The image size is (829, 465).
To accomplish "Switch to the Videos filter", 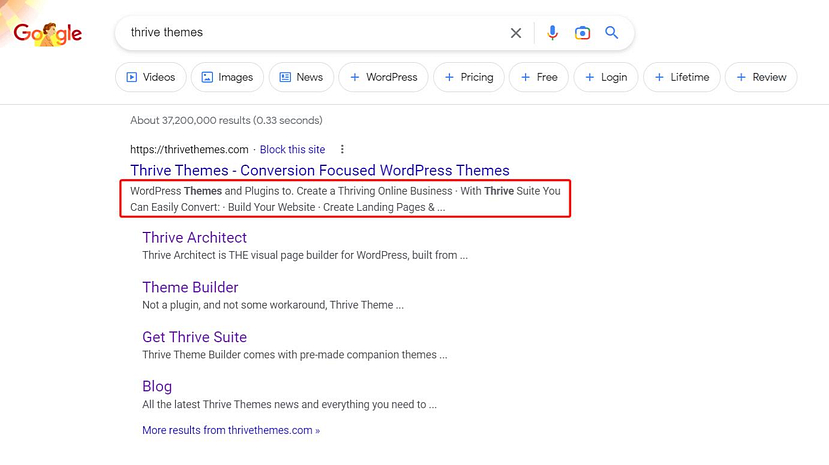I will [151, 77].
